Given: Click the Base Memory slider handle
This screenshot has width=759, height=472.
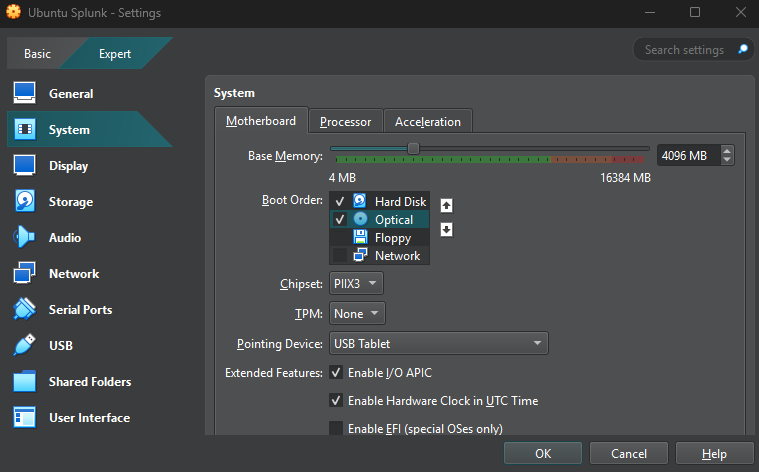Looking at the screenshot, I should click(413, 148).
